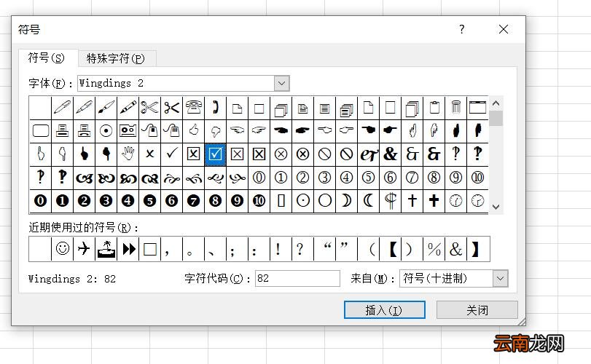591x364 pixels.
Task: Select the fast-forward arrows recent symbol
Action: pos(128,249)
